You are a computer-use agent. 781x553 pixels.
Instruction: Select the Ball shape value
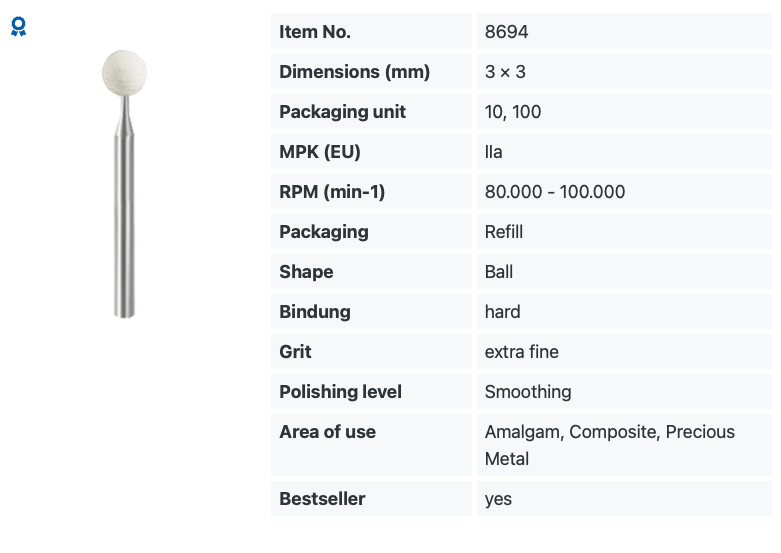[x=499, y=272]
